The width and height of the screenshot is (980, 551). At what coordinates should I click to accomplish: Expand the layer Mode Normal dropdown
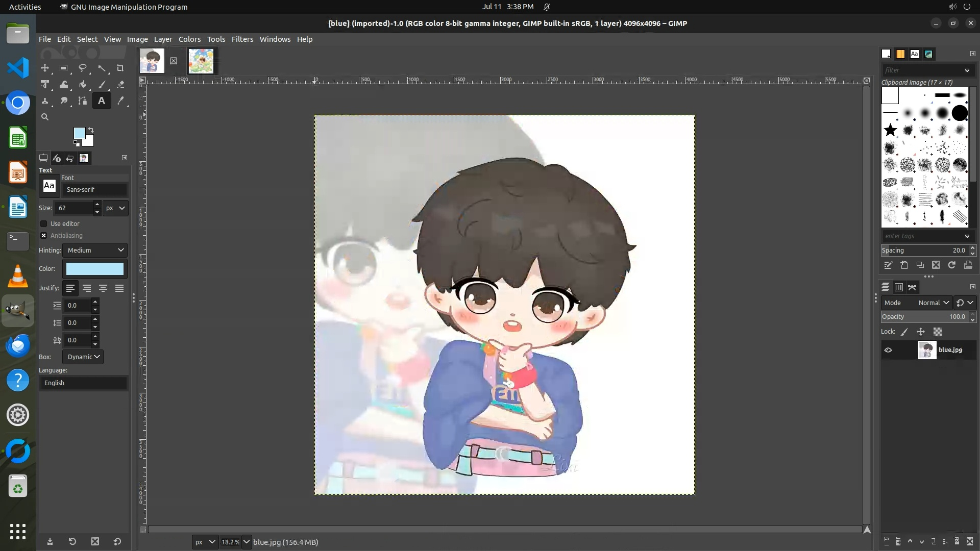click(933, 303)
